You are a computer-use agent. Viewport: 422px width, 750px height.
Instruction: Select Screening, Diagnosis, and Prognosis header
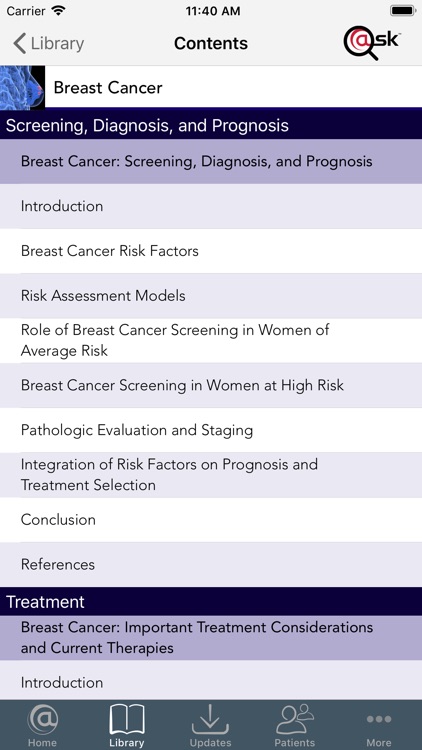tap(211, 125)
